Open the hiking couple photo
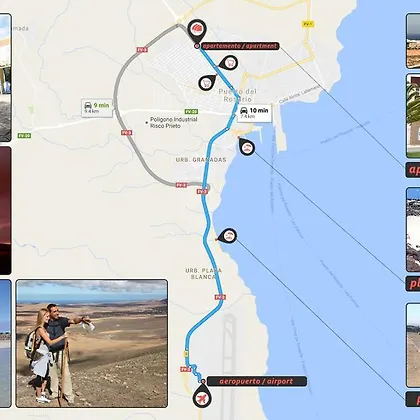This screenshot has height=420, width=420. click(x=92, y=343)
